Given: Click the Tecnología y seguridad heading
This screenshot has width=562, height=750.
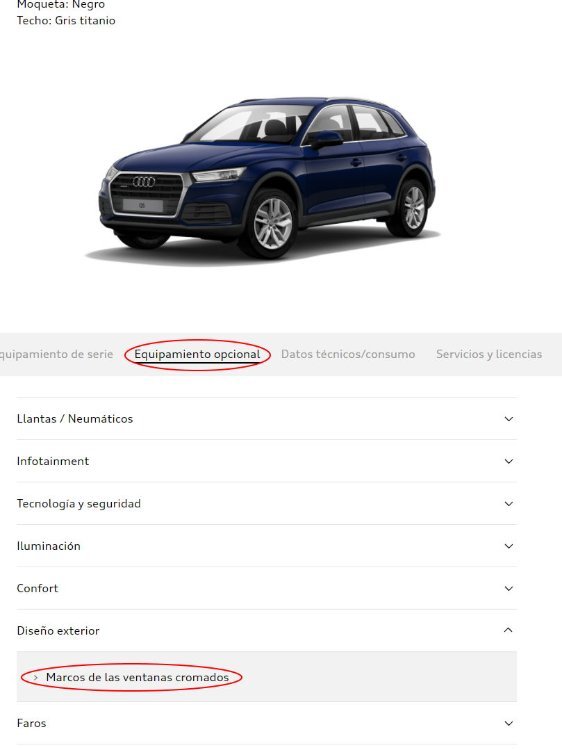Looking at the screenshot, I should pyautogui.click(x=78, y=504).
